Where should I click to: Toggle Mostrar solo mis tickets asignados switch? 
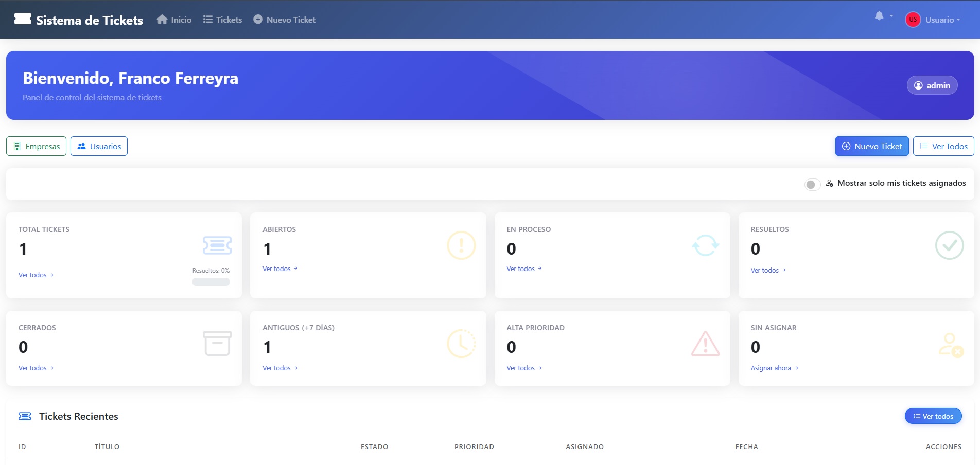[x=812, y=184]
